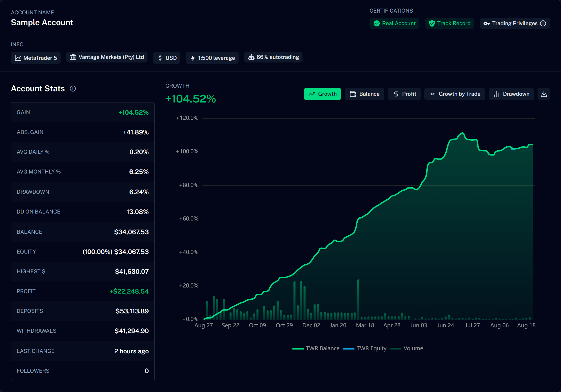Toggle TWR Balance series in legend
561x392 pixels.
(316, 348)
